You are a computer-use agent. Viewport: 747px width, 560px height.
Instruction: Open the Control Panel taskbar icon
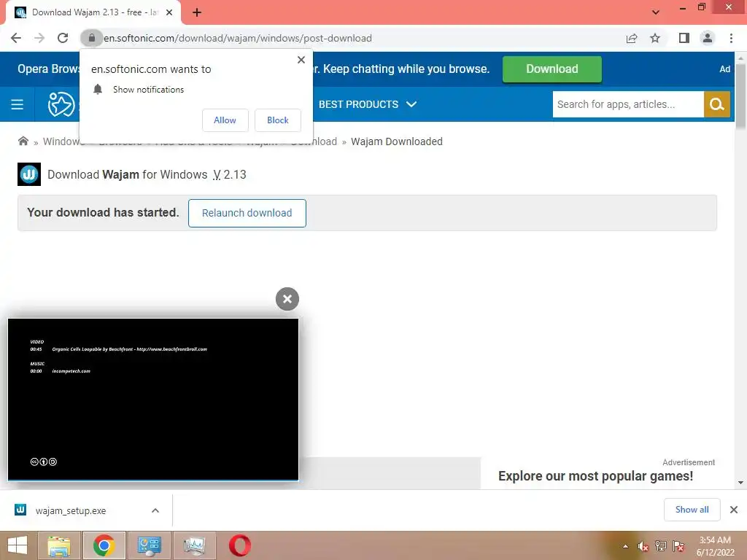150,545
